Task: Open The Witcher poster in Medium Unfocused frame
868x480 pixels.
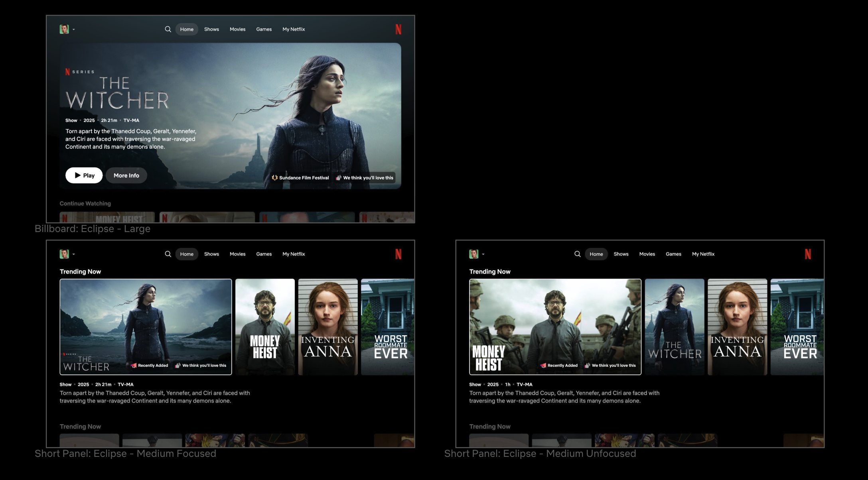Action: (675, 327)
